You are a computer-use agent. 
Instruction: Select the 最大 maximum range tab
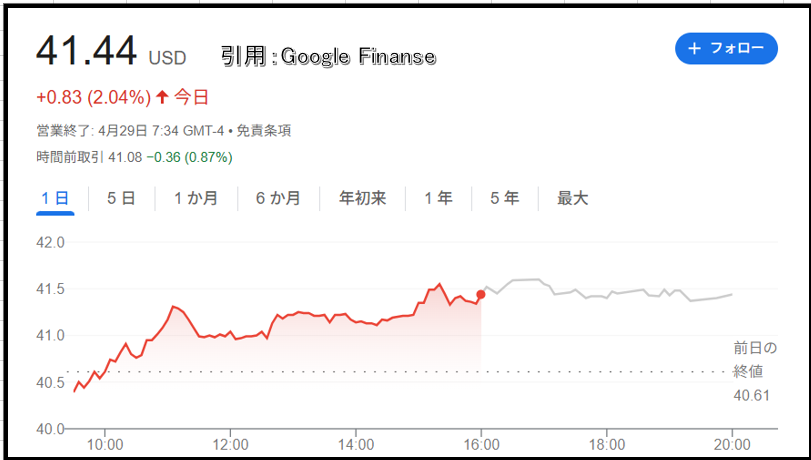pyautogui.click(x=573, y=198)
